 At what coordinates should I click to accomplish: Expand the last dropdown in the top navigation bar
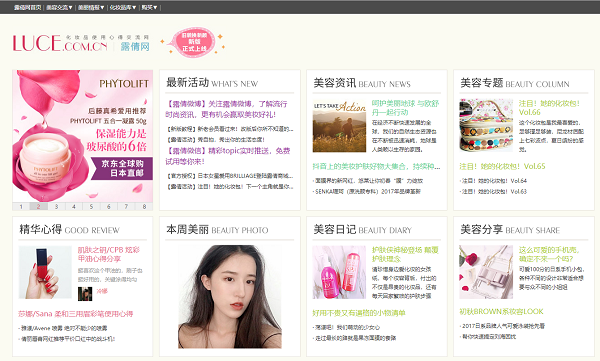click(149, 7)
